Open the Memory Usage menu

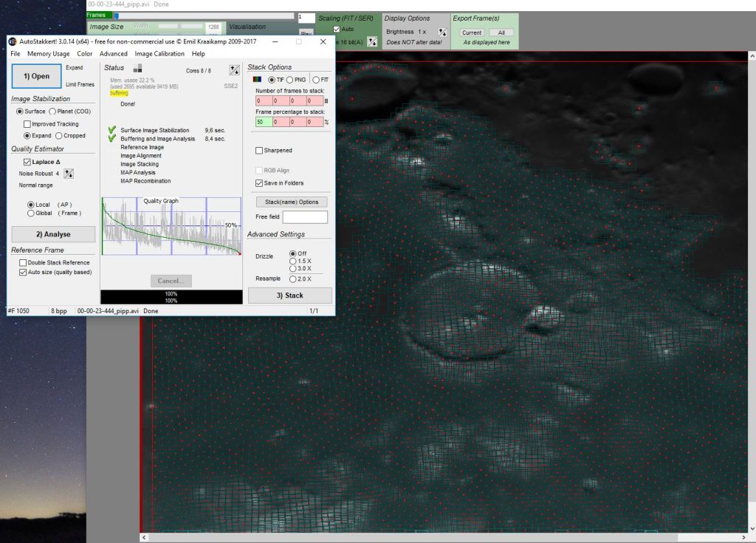pos(49,54)
